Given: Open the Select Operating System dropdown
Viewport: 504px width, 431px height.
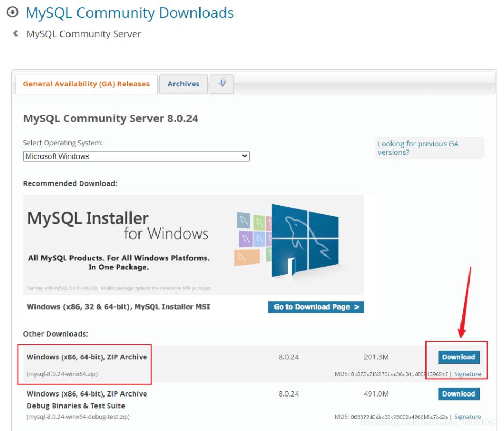Looking at the screenshot, I should pos(135,154).
